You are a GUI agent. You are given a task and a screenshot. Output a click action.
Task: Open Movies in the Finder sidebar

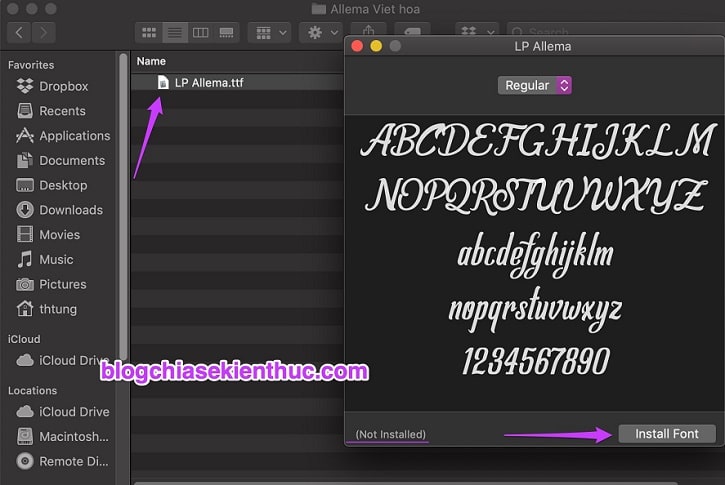click(x=48, y=234)
